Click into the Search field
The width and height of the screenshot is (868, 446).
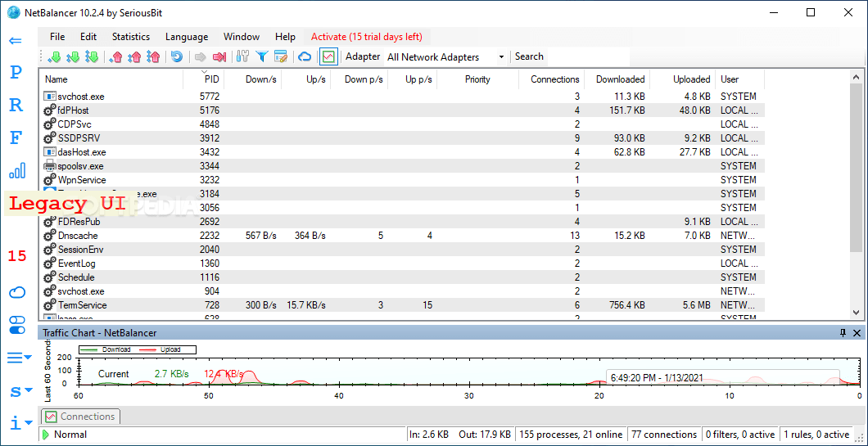click(587, 56)
